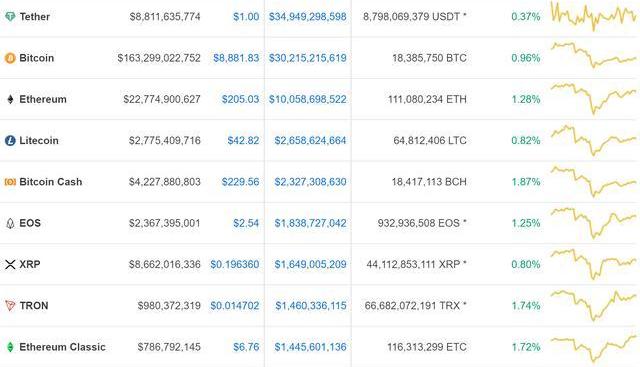Viewport: 640px width, 367px height.
Task: Open Ethereum price link $205.03
Action: point(240,99)
